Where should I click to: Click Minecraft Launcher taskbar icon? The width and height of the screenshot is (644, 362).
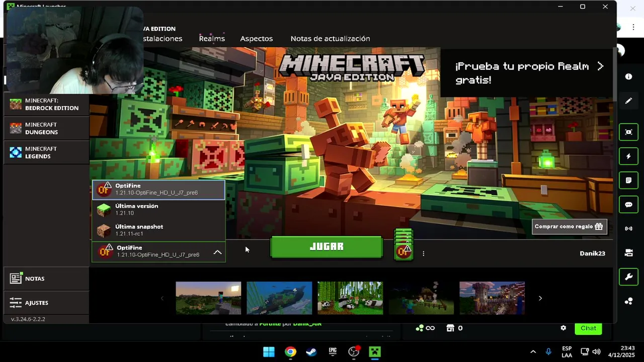pyautogui.click(x=375, y=352)
